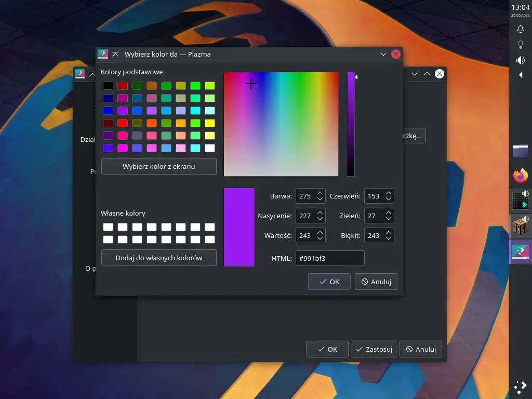This screenshot has height=399, width=532.
Task: Open the notifications bell in the panel
Action: click(520, 29)
